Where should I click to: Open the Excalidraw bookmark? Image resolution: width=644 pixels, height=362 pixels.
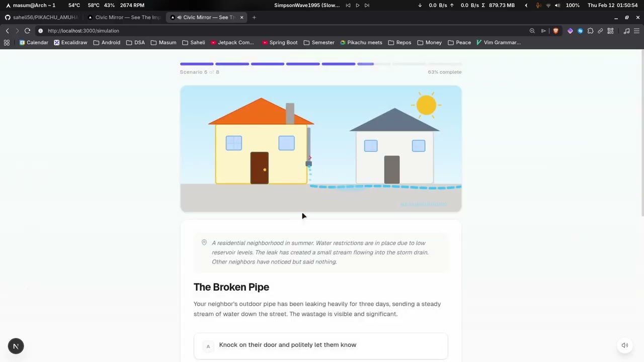click(x=70, y=43)
